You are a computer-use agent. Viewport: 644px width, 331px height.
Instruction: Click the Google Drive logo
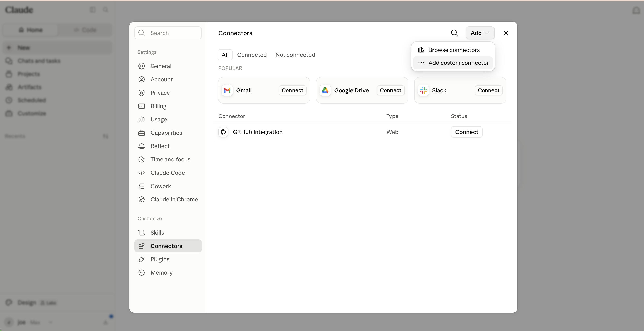click(325, 90)
